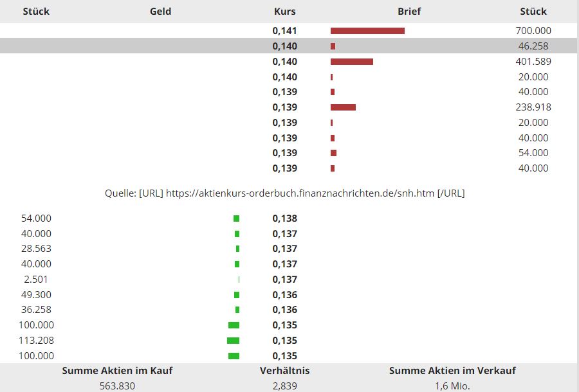Select the 700.000 ask quantity
The image size is (579, 392).
point(533,31)
